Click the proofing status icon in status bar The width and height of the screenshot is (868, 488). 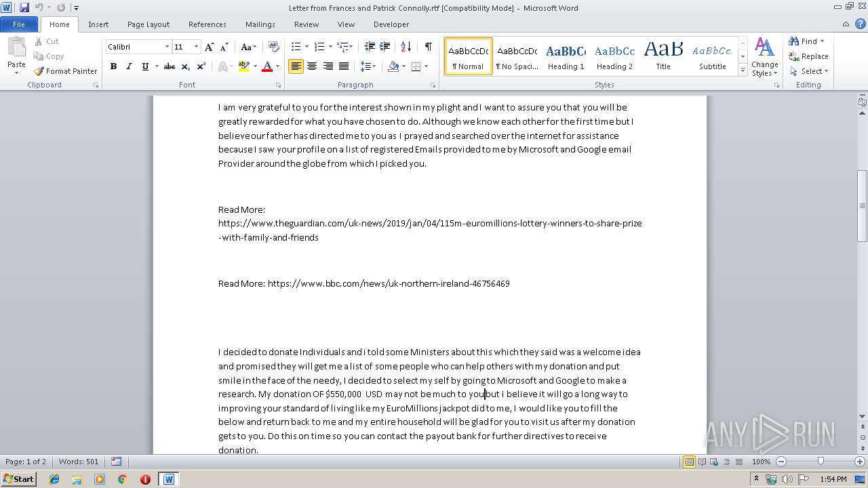click(116, 462)
